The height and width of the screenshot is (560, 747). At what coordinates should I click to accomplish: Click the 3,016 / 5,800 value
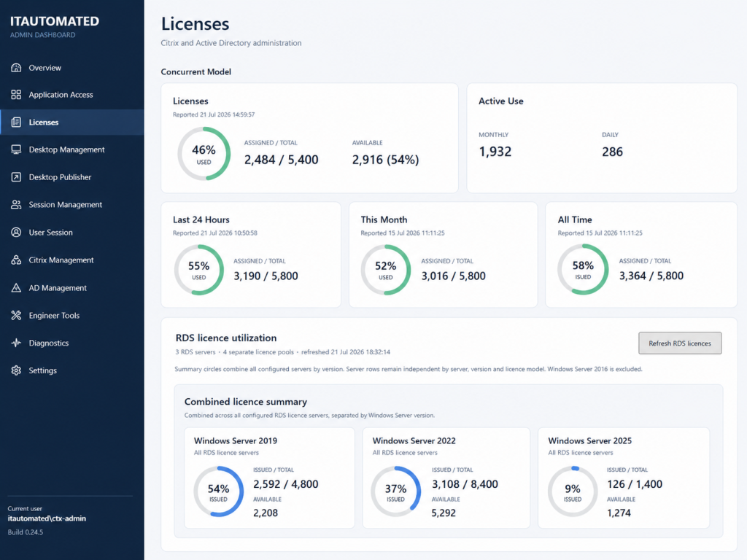tap(454, 276)
